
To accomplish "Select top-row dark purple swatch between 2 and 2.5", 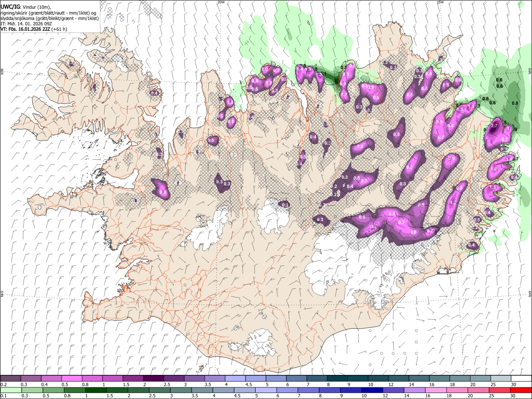I will pyautogui.click(x=153, y=379).
